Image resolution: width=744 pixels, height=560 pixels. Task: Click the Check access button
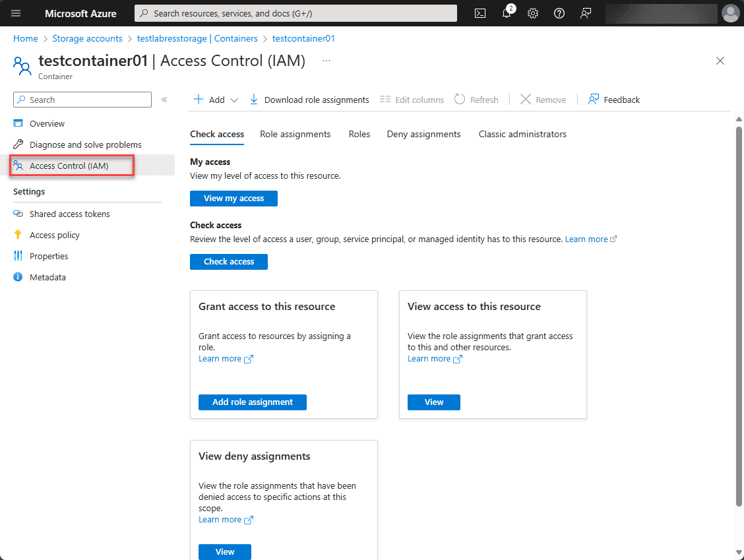tap(229, 261)
